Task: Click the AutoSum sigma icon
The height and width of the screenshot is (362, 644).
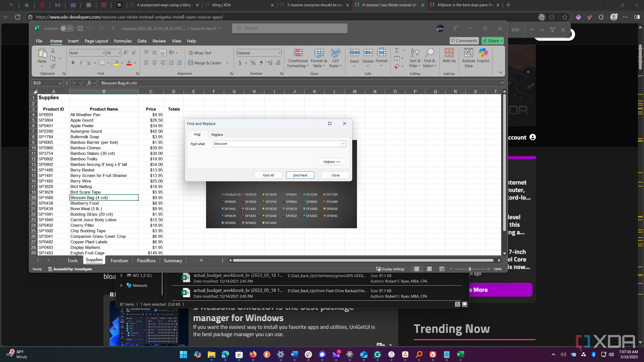Action: pos(397,51)
